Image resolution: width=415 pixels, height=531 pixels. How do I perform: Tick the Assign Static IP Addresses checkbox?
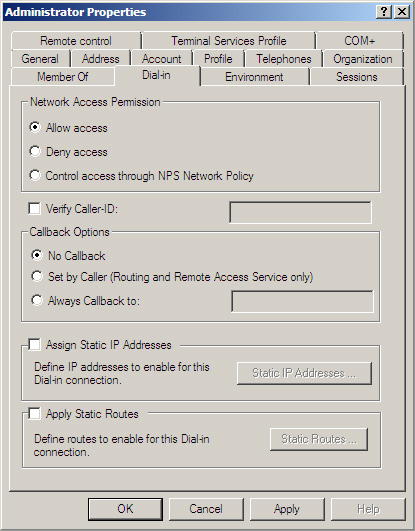click(x=34, y=344)
